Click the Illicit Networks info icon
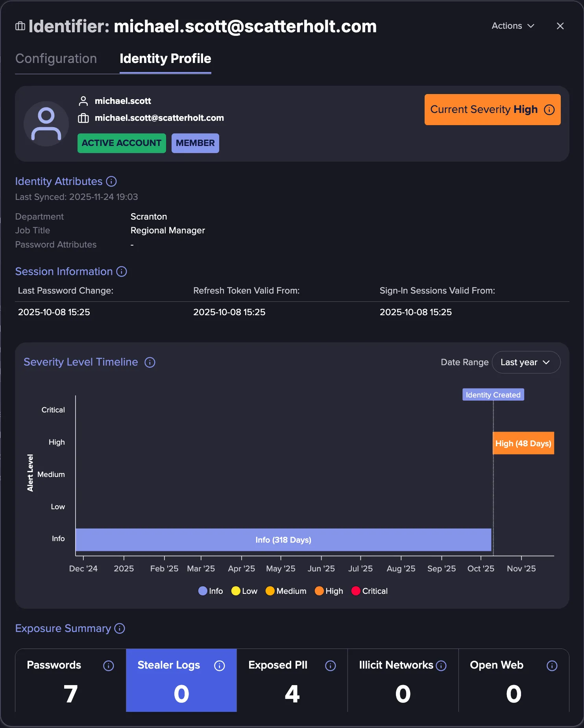 click(441, 665)
